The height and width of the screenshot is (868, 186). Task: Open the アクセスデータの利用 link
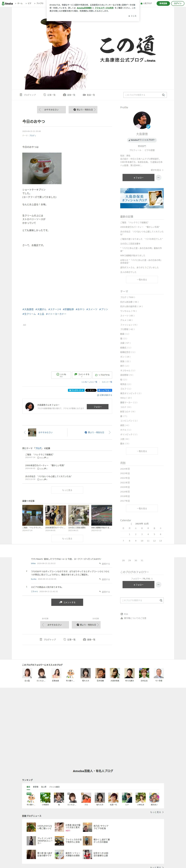(x=104, y=8)
